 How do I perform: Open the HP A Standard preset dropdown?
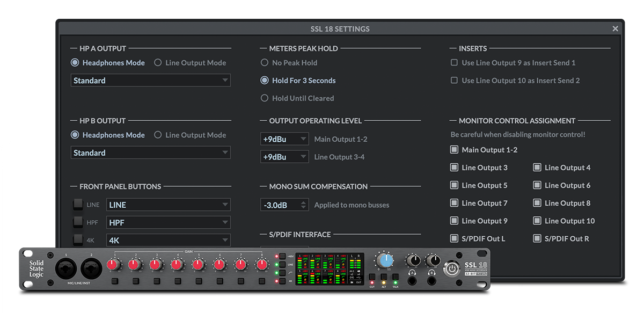(x=150, y=80)
